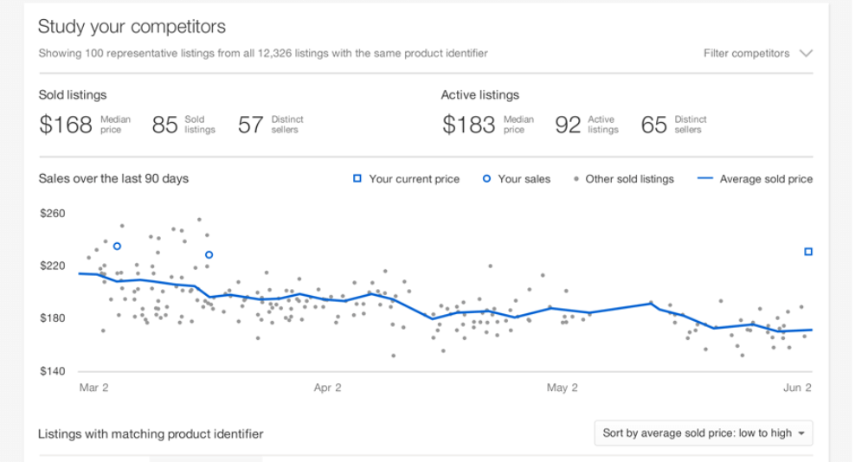Click the Your sales circle legend icon
Viewport: 868px width, 462px height.
(x=486, y=179)
